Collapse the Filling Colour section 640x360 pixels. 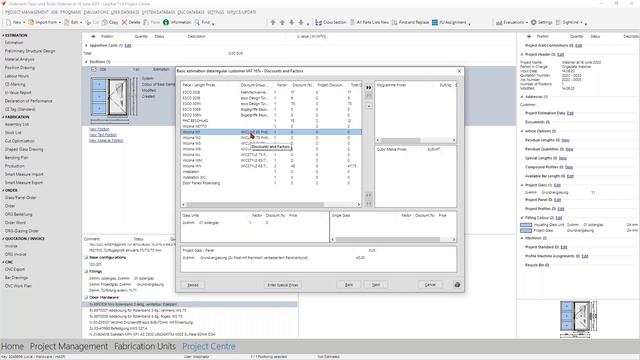(x=522, y=218)
